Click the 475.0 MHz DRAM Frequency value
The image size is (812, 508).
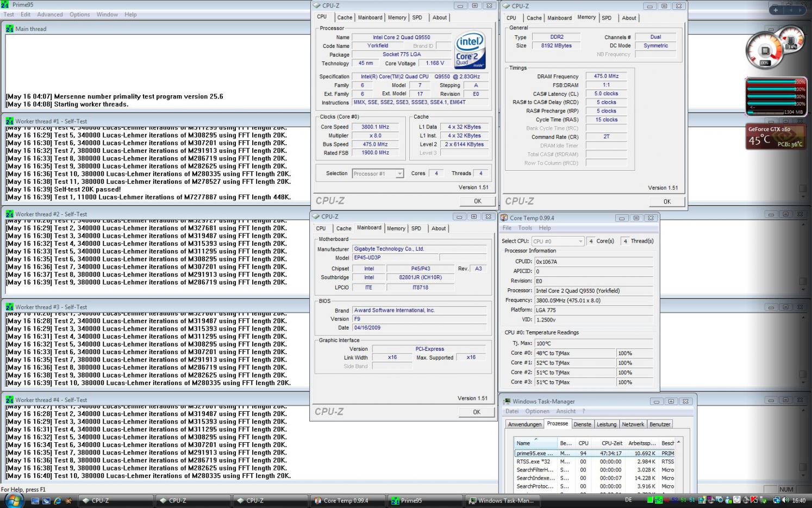click(606, 76)
